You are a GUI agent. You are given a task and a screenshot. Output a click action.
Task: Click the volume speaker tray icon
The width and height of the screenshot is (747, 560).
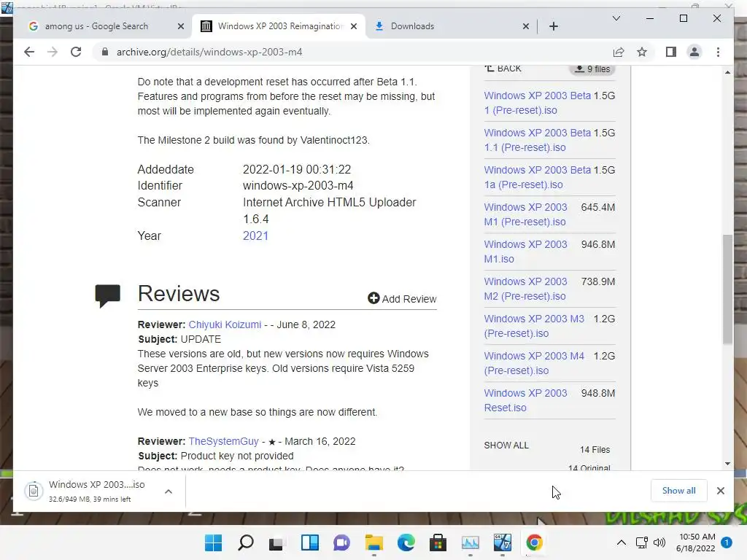point(659,542)
